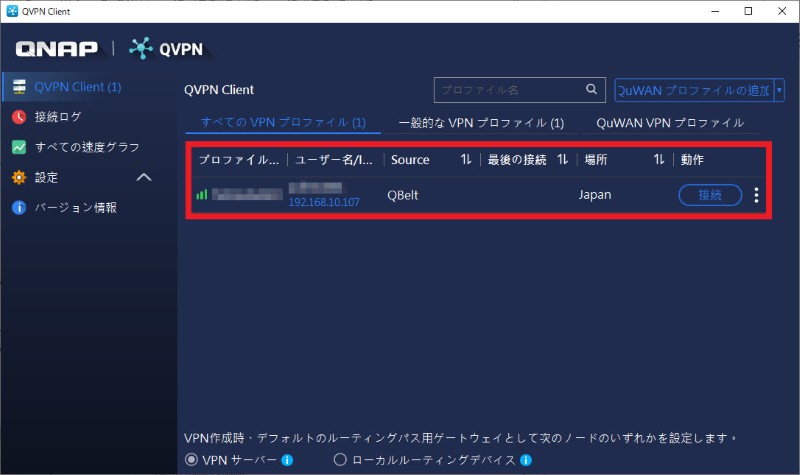Screen dimensions: 800x475
Task: Click the settings gear icon in sidebar
Action: point(18,177)
